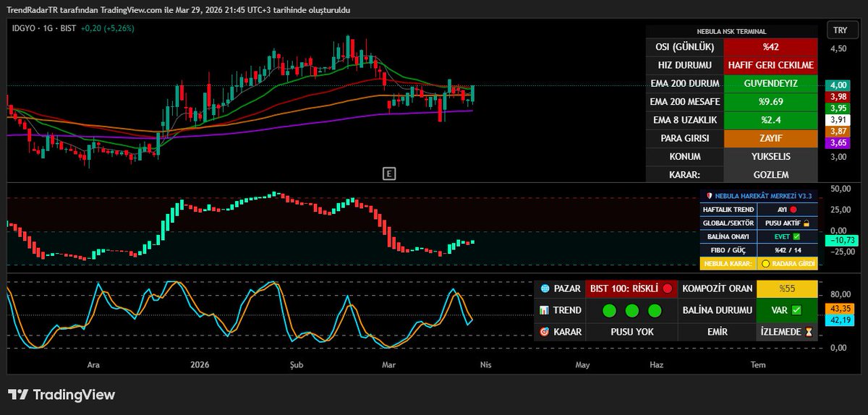Click the %42 / 14 FIBO value
Screen dimensions: 868x415
coord(787,250)
